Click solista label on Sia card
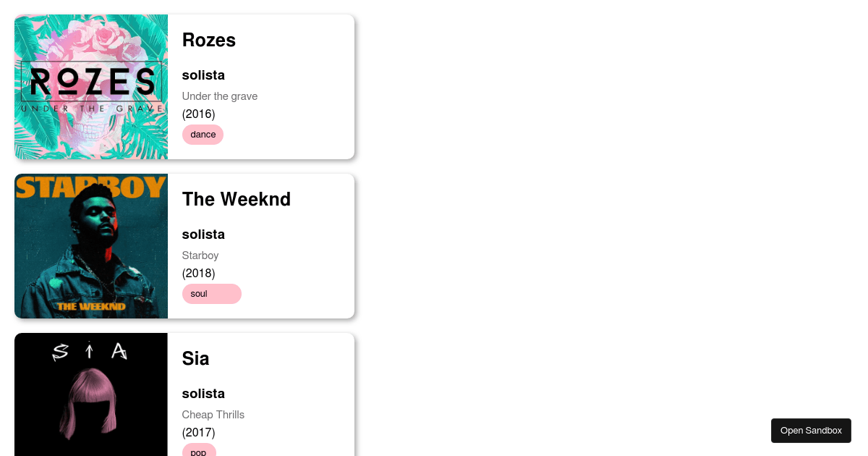 tap(203, 394)
